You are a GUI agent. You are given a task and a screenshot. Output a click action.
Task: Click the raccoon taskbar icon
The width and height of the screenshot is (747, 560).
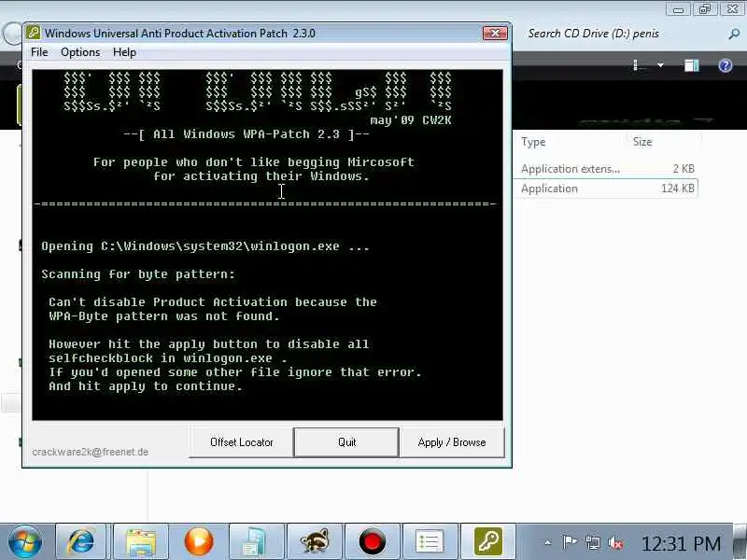[315, 542]
